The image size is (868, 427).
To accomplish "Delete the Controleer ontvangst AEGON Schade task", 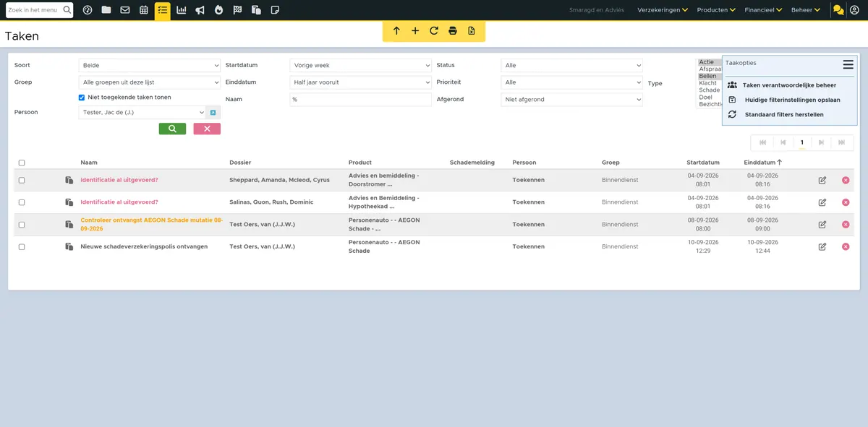I will 846,225.
